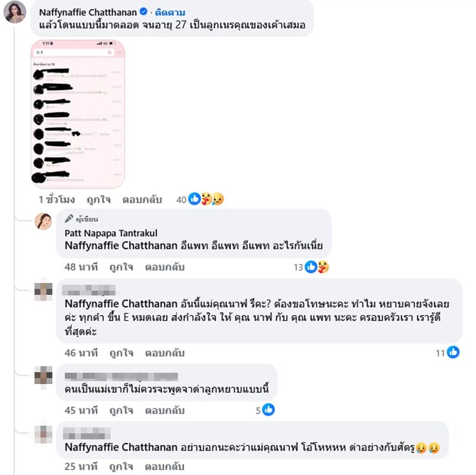Like Patt Napapa Tantrakul's 48 นาที reply
This screenshot has width=476, height=475.
(121, 267)
